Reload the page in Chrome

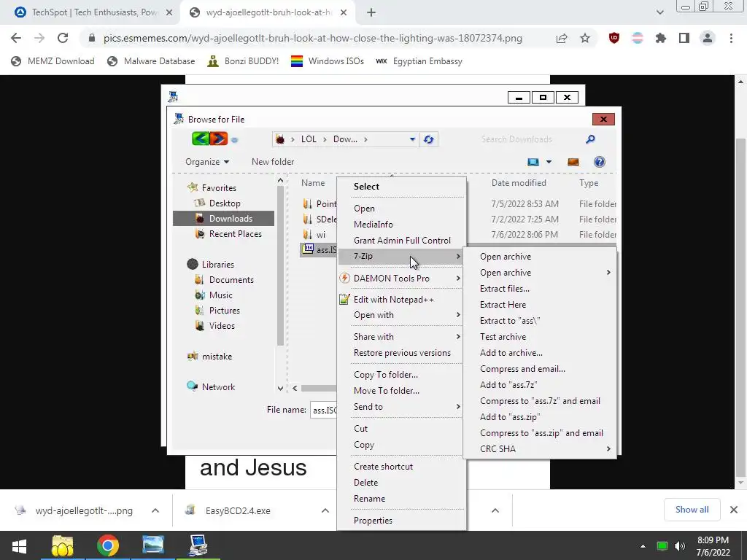(x=63, y=38)
